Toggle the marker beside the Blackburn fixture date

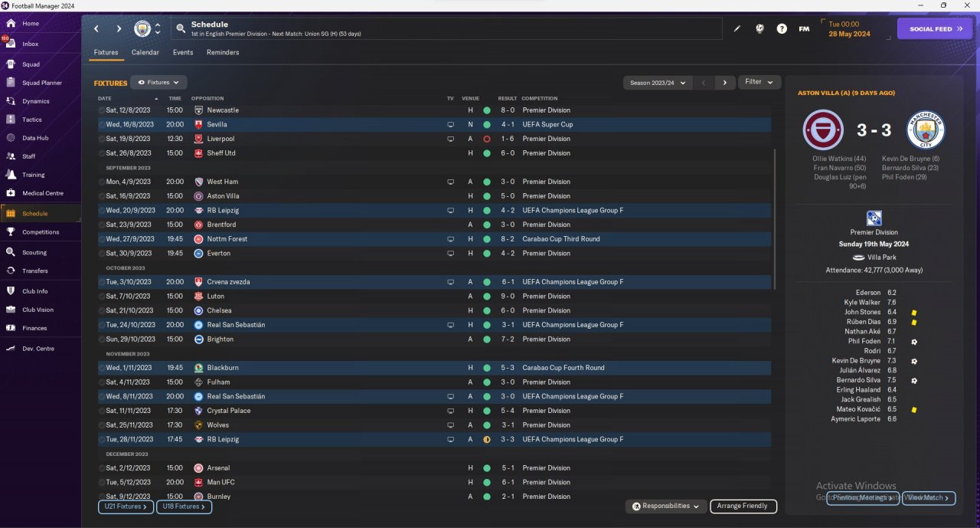(101, 368)
